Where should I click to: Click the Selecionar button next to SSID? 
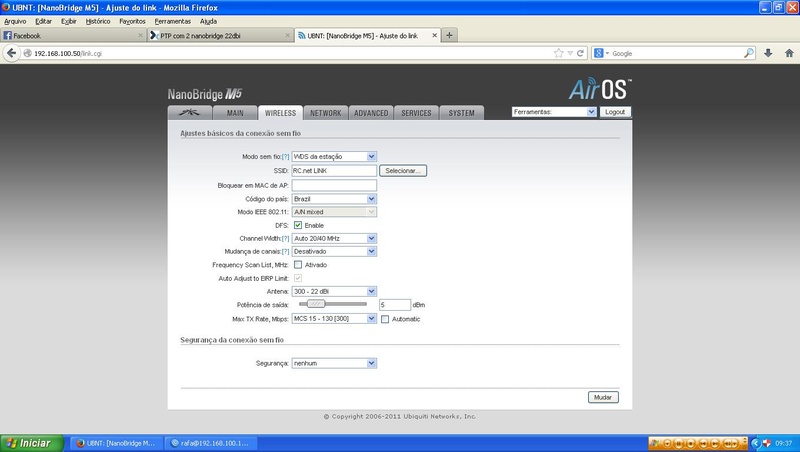click(403, 171)
